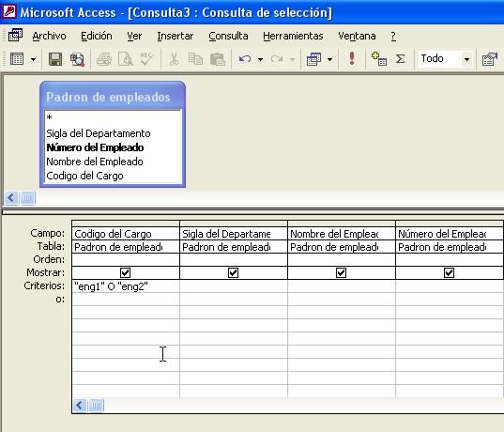
Task: Open the Top Values 'Todo' dropdown
Action: [x=466, y=59]
